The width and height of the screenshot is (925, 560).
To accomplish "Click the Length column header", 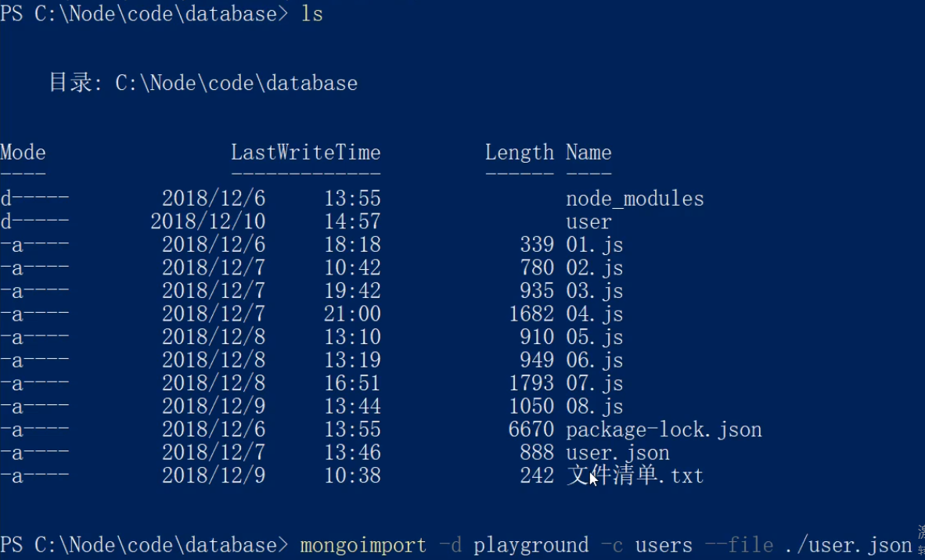I will (519, 153).
